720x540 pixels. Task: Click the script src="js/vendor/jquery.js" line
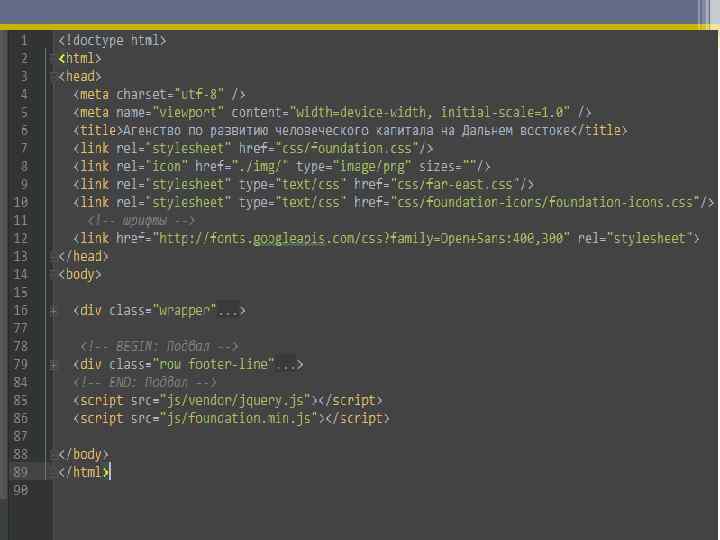tap(227, 400)
